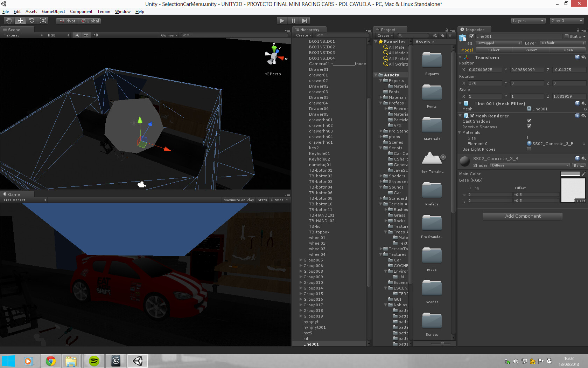Disable Receive Shadows on the Mesh Renderer
This screenshot has width=588, height=368.
pyautogui.click(x=529, y=127)
